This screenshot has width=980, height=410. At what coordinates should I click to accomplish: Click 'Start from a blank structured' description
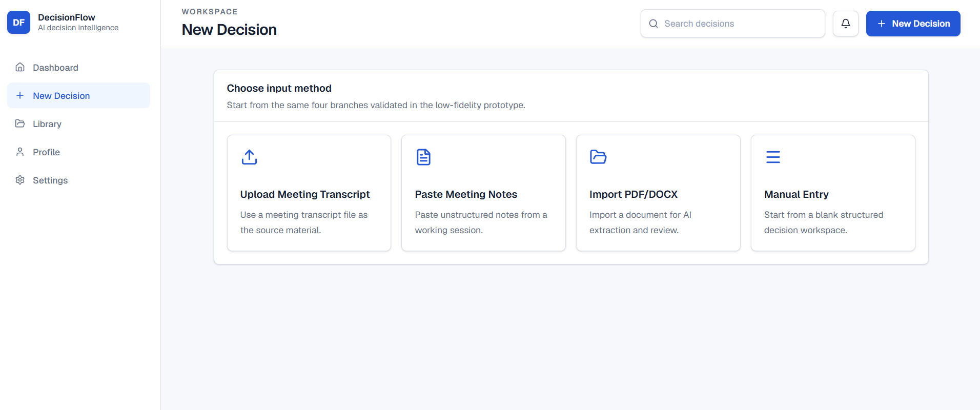point(824,222)
